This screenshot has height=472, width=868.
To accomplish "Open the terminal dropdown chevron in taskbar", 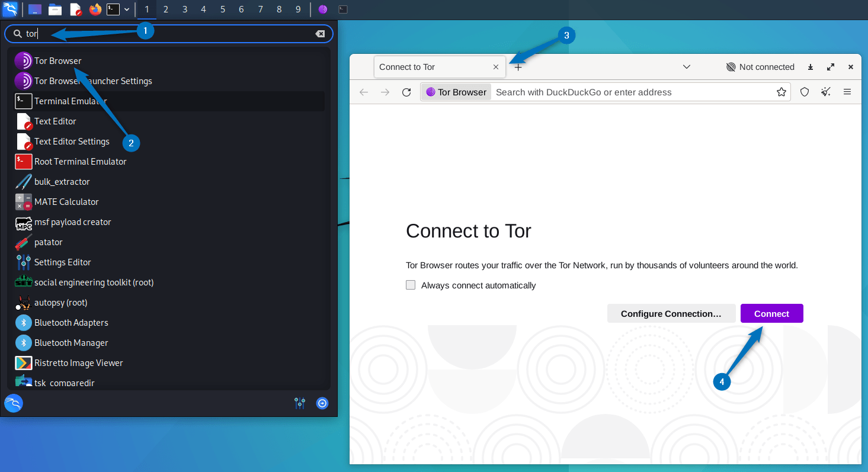I will pos(127,9).
